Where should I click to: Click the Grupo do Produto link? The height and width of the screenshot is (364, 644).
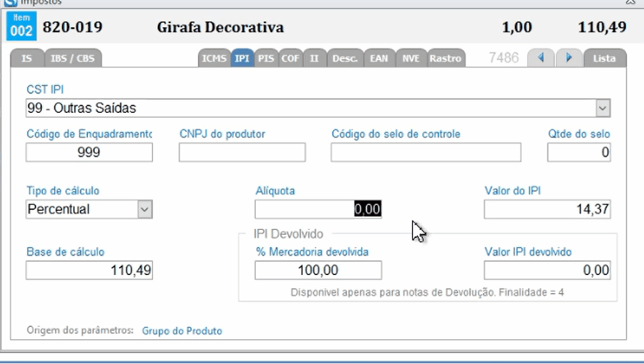[x=182, y=331]
